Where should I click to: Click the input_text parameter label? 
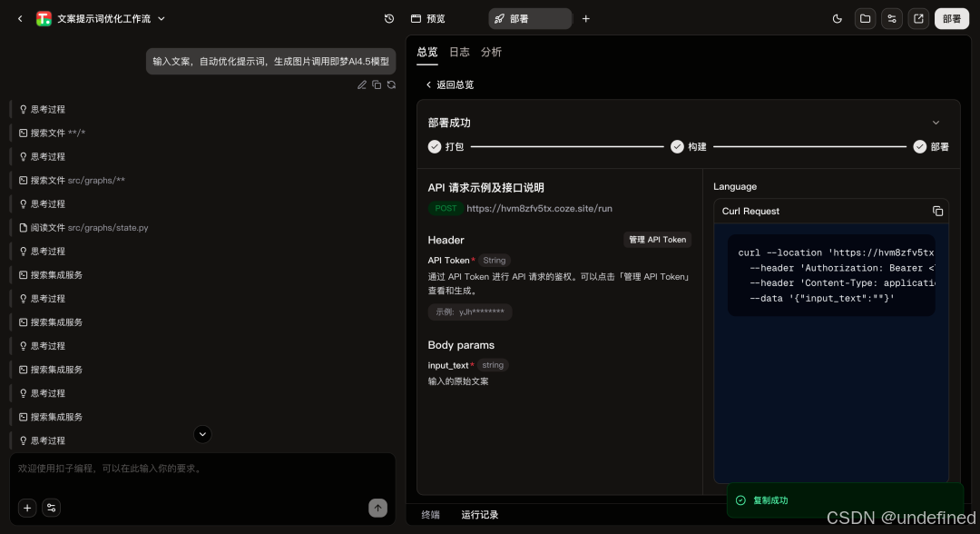point(448,365)
